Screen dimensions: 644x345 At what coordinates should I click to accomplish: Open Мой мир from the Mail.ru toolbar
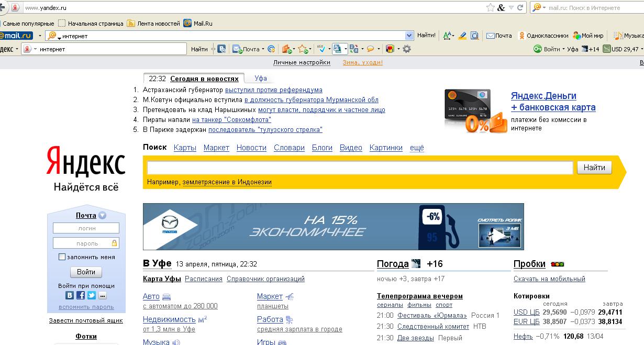point(588,36)
